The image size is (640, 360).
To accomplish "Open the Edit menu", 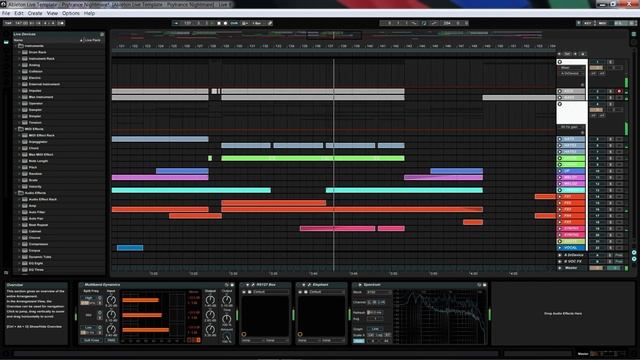I will coord(19,13).
